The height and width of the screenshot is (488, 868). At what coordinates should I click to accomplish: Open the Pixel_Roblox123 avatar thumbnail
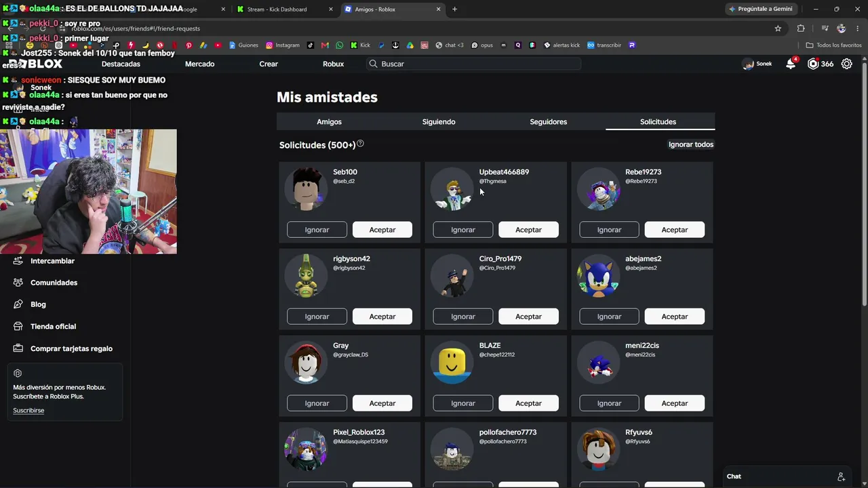(x=306, y=449)
